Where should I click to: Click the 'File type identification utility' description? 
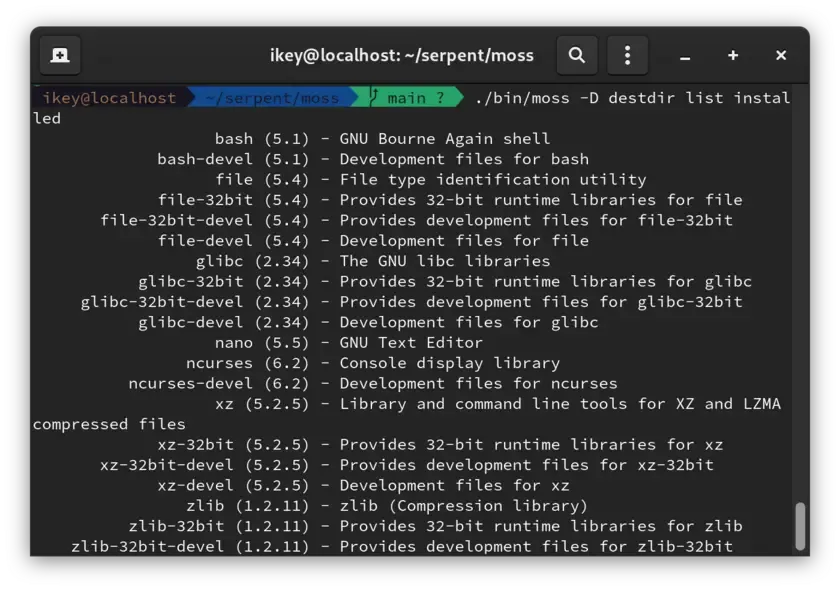pos(493,180)
